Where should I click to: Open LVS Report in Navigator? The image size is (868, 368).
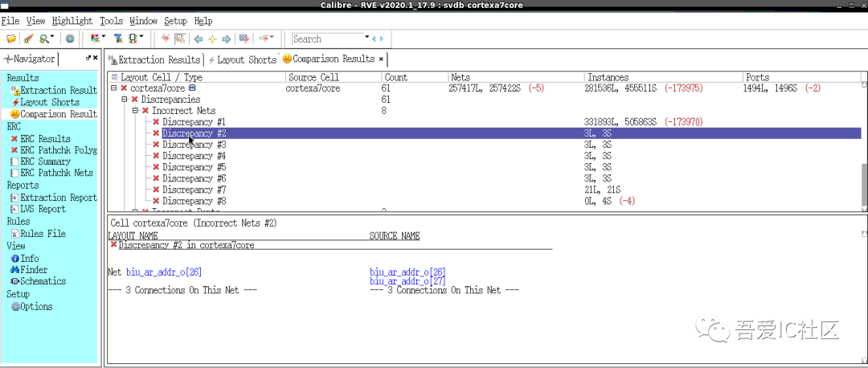point(39,209)
